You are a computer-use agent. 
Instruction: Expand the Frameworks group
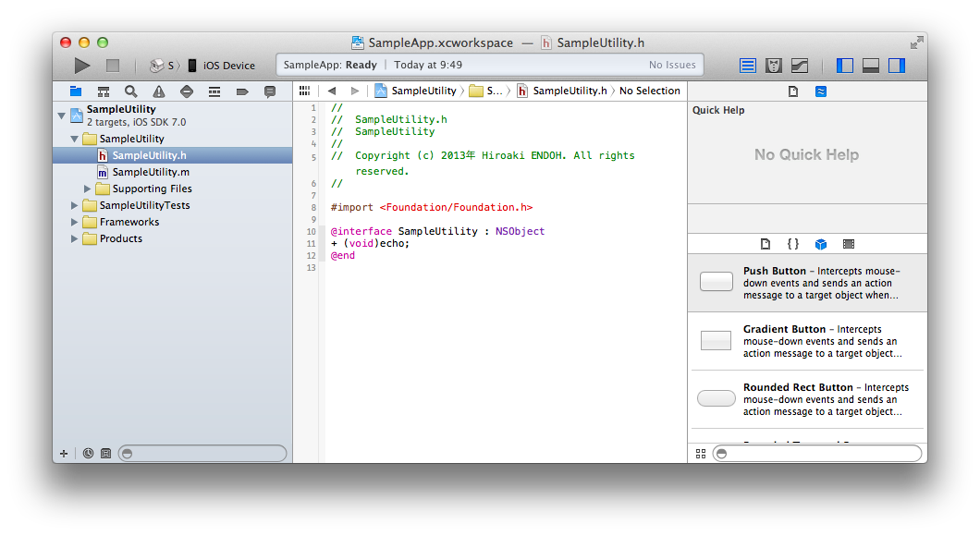pos(75,222)
